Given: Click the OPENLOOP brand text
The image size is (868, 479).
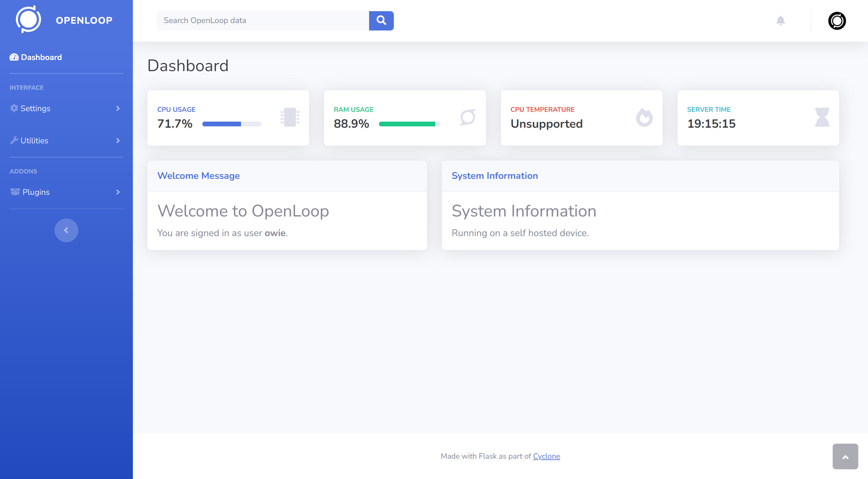Looking at the screenshot, I should click(84, 20).
